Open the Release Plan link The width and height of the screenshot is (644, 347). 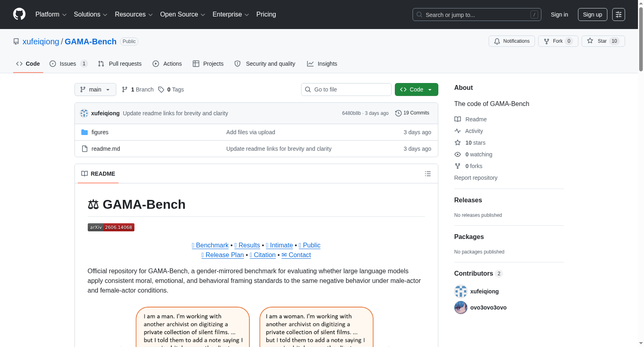[223, 255]
